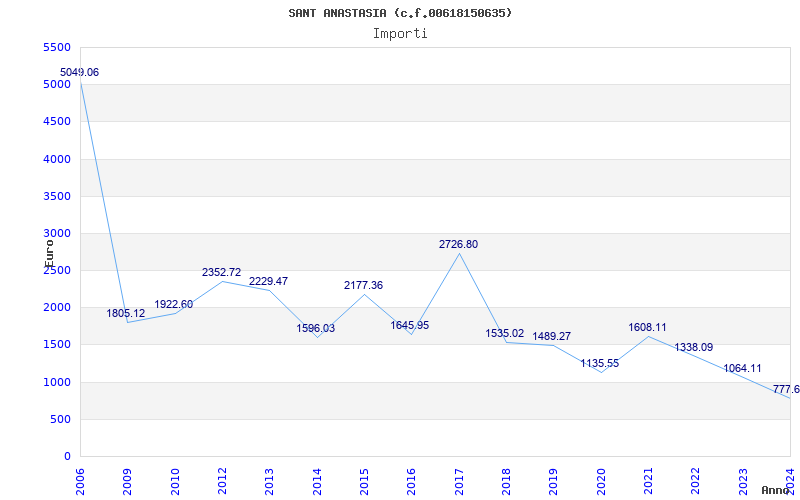Click the 3000 tick on the y-axis
The image size is (800, 500).
tap(57, 234)
